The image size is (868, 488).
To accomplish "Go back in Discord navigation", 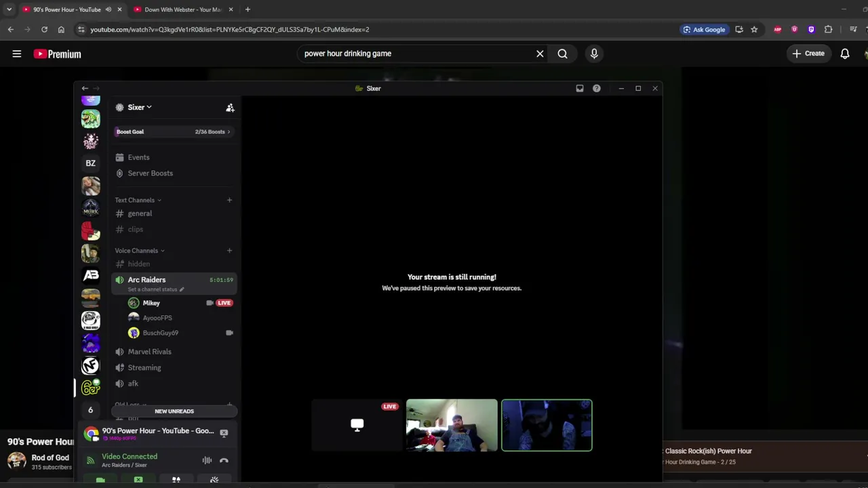I will [x=85, y=89].
